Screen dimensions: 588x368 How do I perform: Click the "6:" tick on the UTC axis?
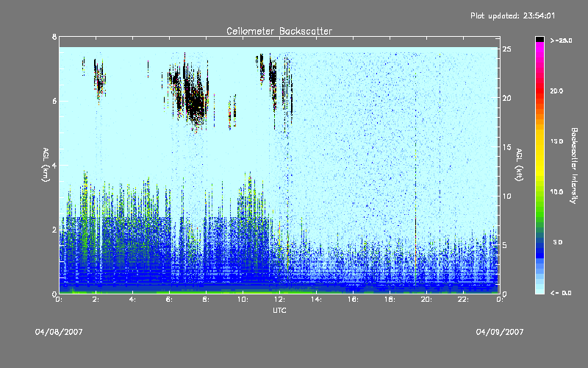point(170,300)
